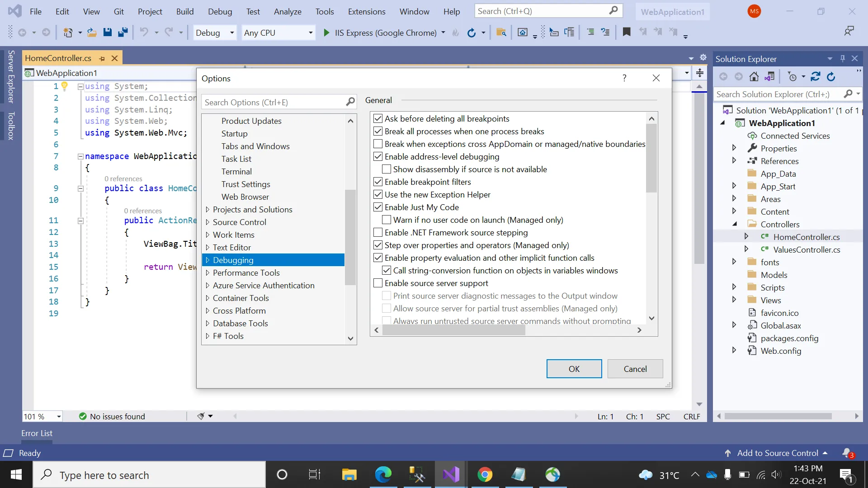Click the editor settings gear icon

click(x=703, y=57)
